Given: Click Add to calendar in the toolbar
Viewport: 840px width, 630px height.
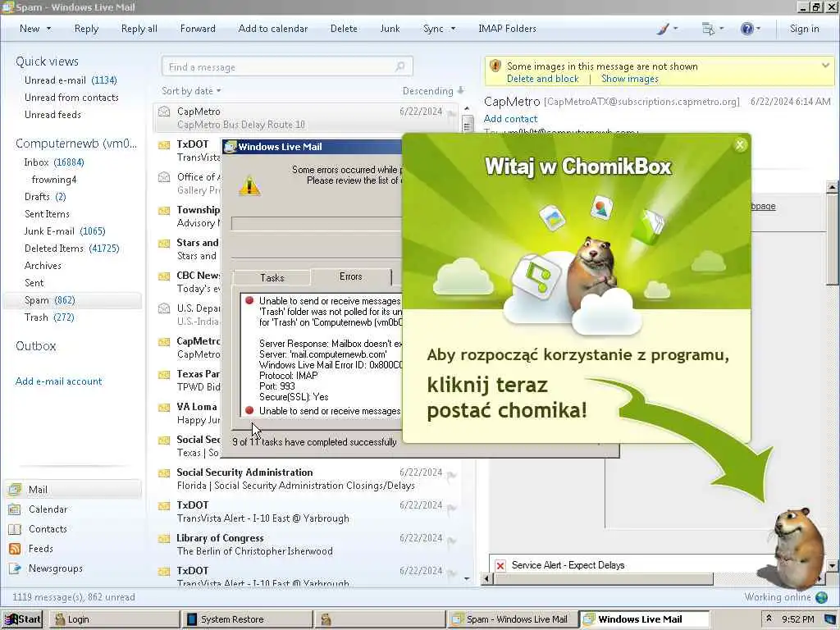Looking at the screenshot, I should click(x=272, y=29).
